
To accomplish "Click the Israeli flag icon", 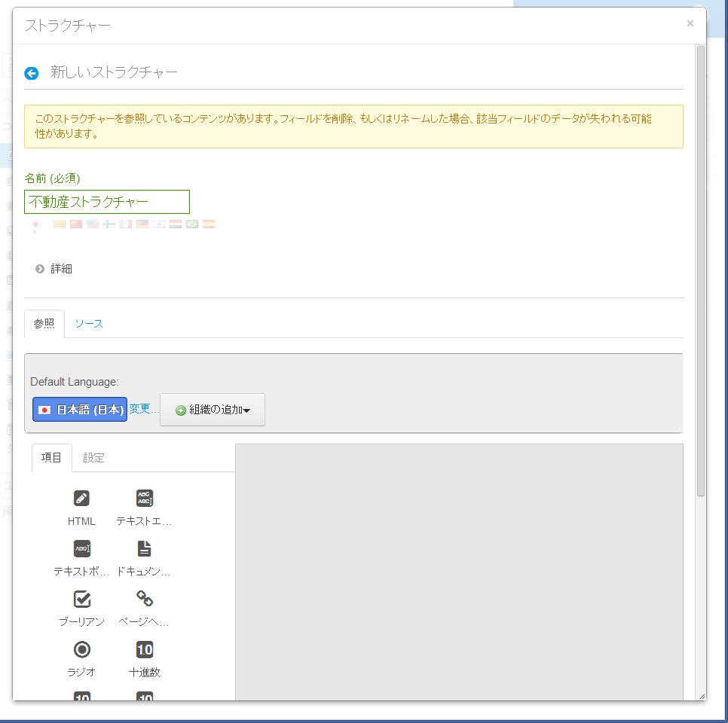I will [x=159, y=224].
